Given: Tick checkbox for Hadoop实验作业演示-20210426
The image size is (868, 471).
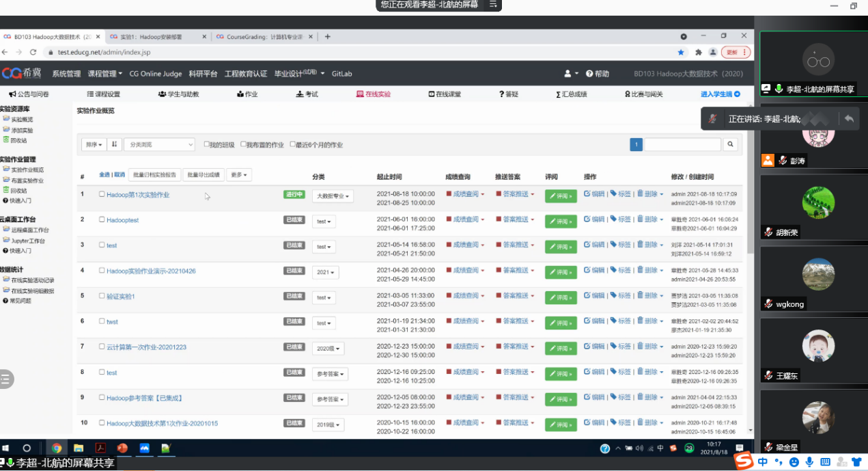Looking at the screenshot, I should 102,271.
